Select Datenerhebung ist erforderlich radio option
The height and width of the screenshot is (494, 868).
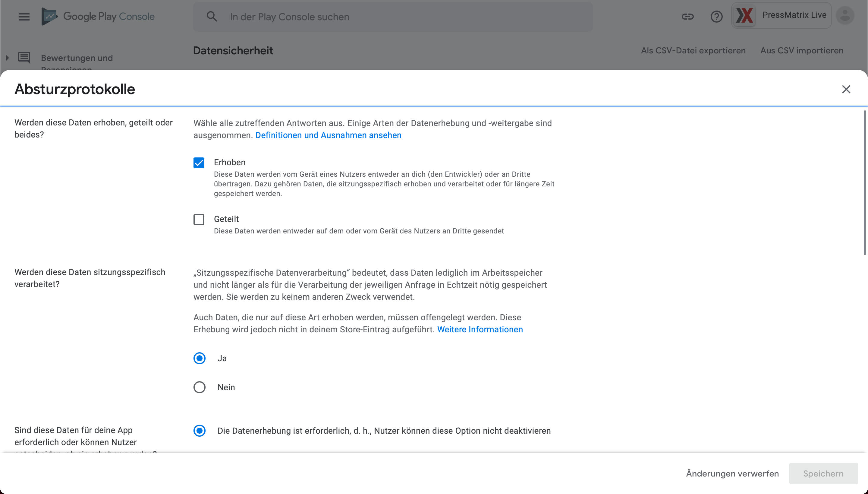(200, 431)
